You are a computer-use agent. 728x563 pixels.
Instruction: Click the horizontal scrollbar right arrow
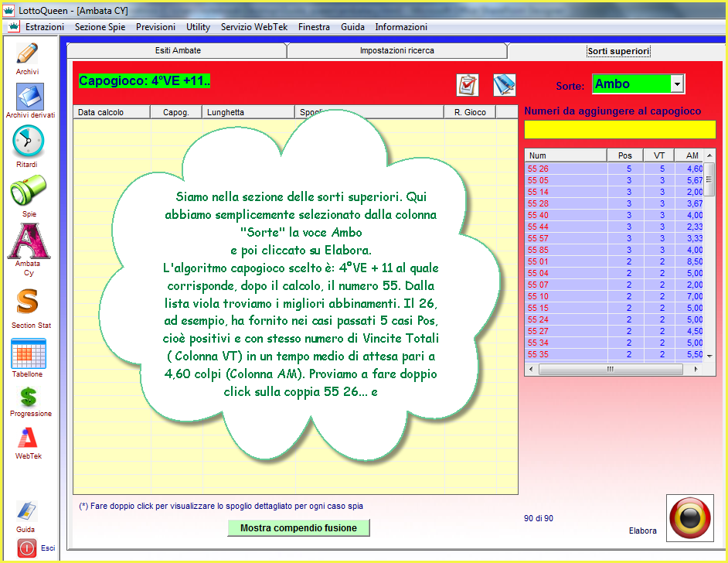click(x=696, y=369)
